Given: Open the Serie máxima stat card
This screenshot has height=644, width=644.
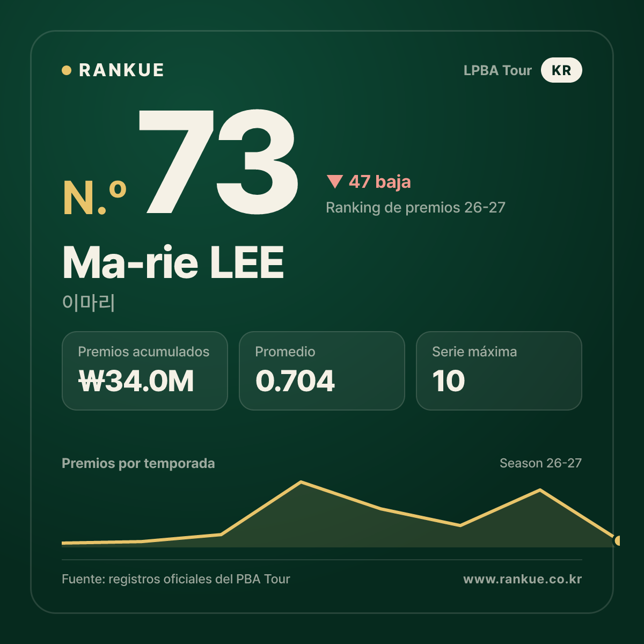Looking at the screenshot, I should point(499,371).
